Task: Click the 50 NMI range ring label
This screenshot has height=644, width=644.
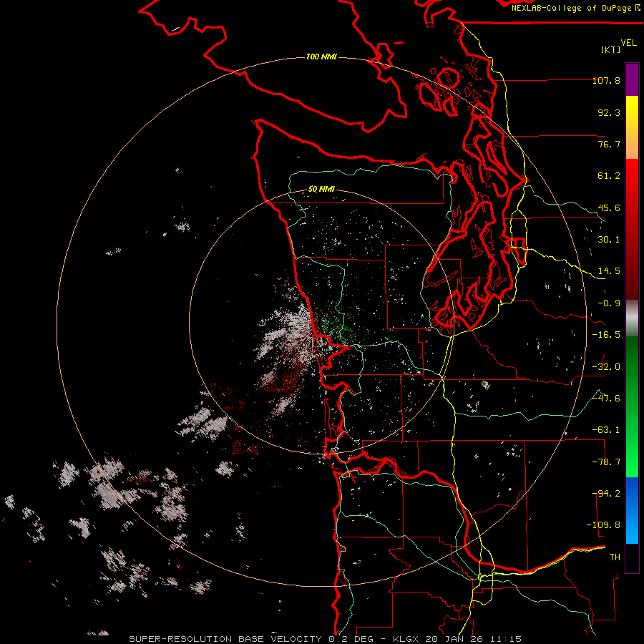Action: (x=321, y=190)
